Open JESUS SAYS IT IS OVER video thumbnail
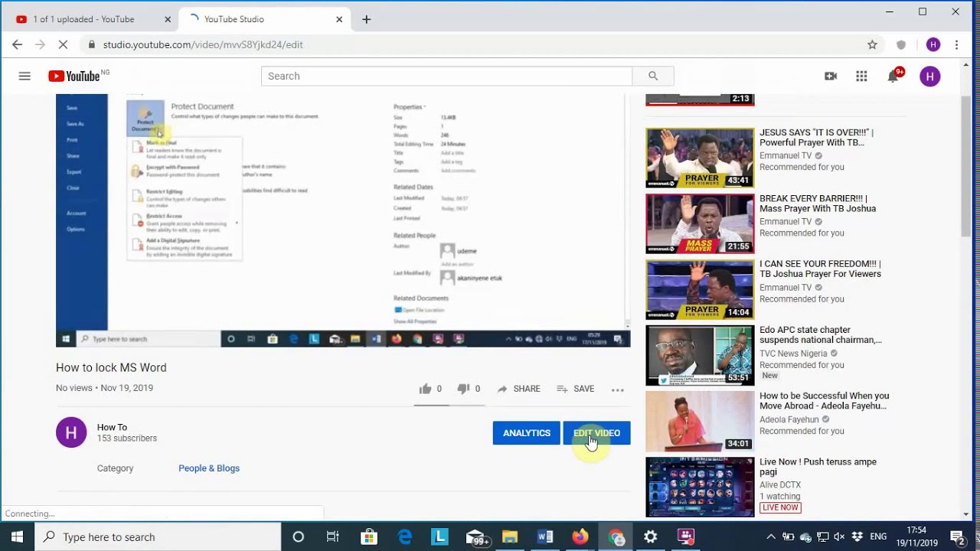980x551 pixels. pyautogui.click(x=700, y=158)
